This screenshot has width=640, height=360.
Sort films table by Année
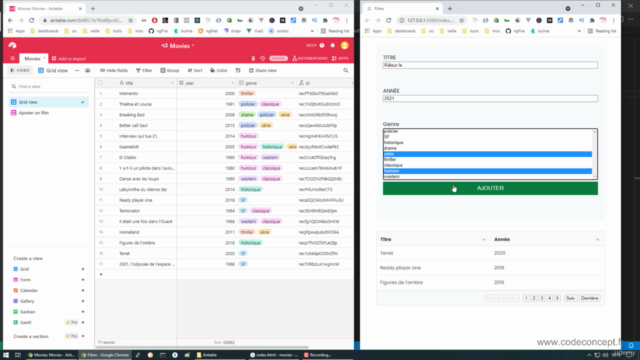(547, 239)
